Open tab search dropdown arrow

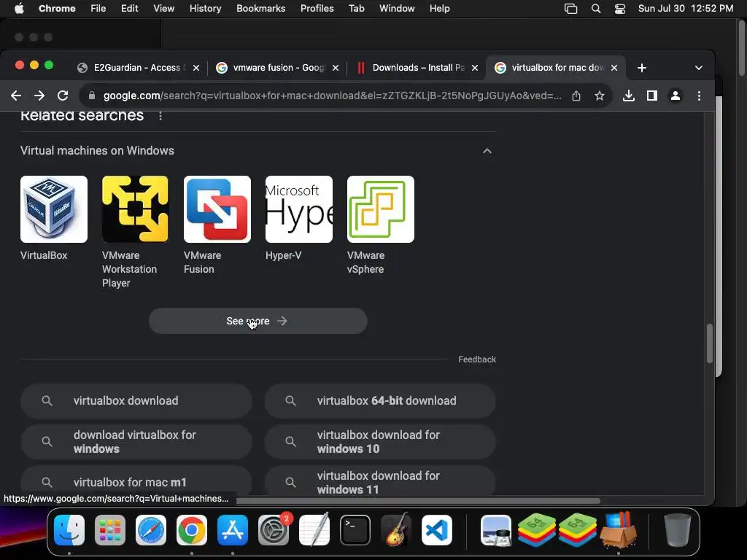coord(698,68)
